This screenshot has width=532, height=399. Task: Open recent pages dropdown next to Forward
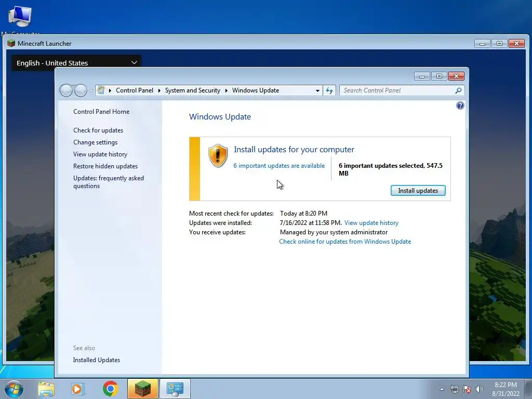[x=91, y=91]
